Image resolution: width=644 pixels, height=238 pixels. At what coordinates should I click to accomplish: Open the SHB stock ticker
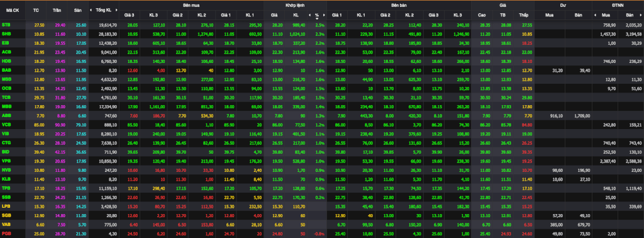pos(6,34)
